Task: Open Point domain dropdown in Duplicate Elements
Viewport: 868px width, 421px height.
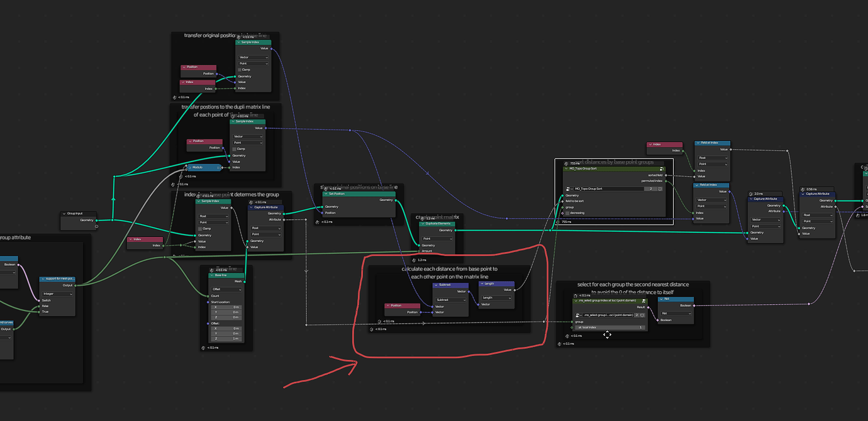Action: click(x=437, y=239)
